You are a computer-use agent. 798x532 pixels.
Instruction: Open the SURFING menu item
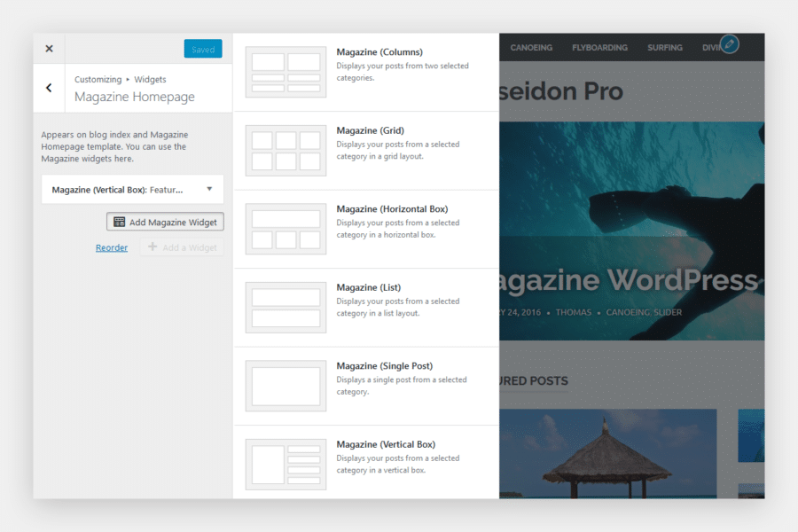tap(665, 48)
